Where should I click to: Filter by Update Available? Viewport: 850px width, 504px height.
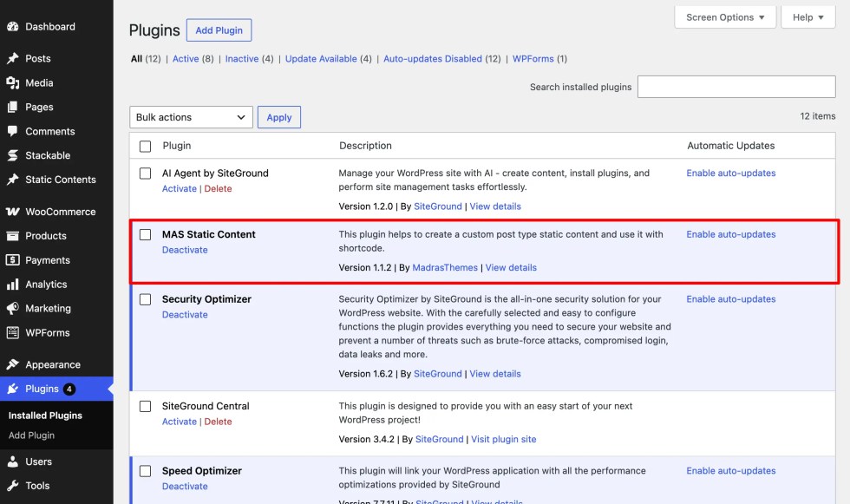[x=321, y=58]
